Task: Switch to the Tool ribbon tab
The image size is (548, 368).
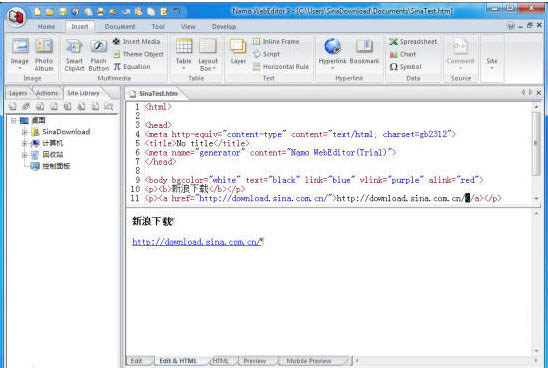Action: point(158,26)
